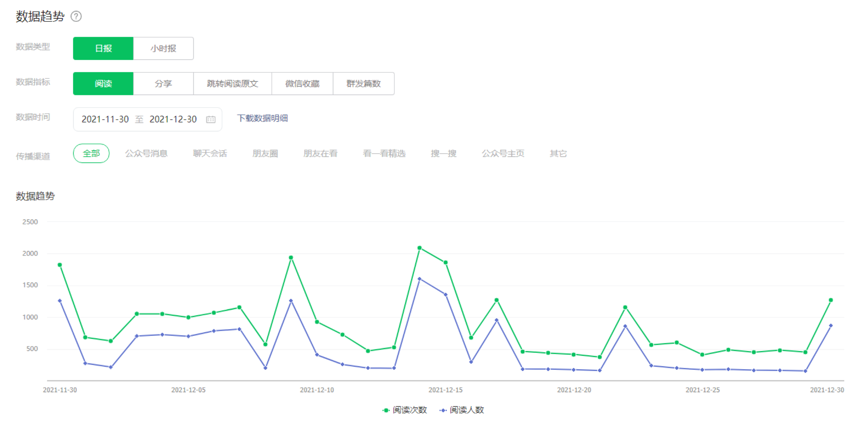Screen dimensions: 868x435
Task: Choose 看一看精选 channel filter
Action: coord(384,154)
